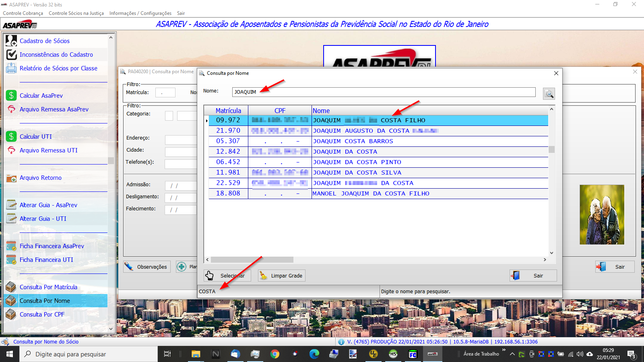Image resolution: width=644 pixels, height=362 pixels.
Task: Click Sair button in Consulta por Nome dialog
Action: [x=533, y=276]
